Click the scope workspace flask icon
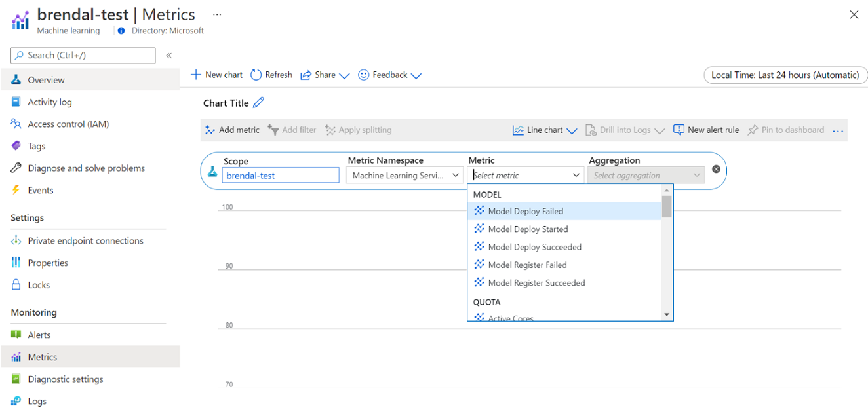Screen dimensions: 868x412 212,171
